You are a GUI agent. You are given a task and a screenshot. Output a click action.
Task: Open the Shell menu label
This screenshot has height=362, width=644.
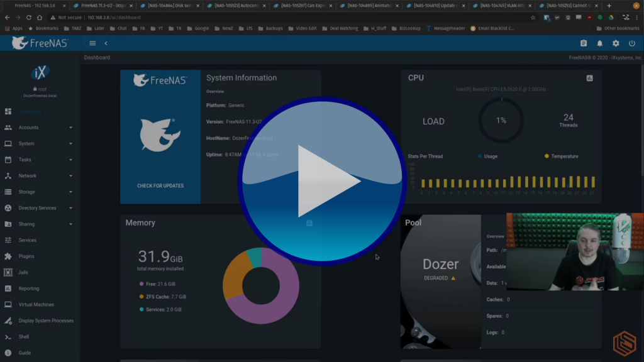click(x=24, y=337)
